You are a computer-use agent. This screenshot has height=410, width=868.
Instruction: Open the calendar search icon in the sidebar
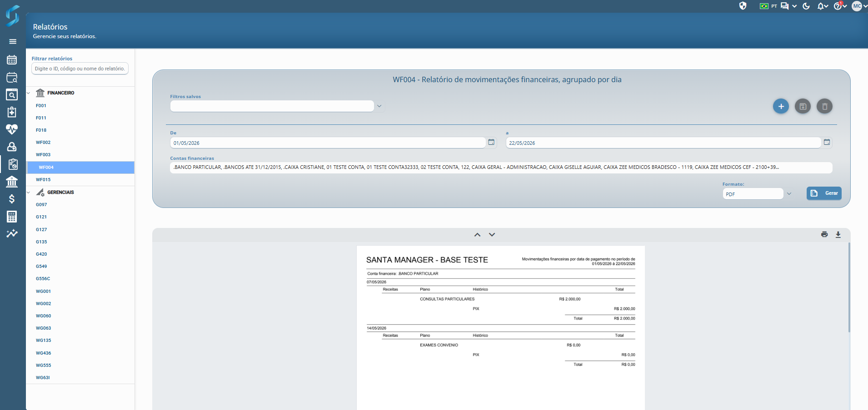pos(12,77)
